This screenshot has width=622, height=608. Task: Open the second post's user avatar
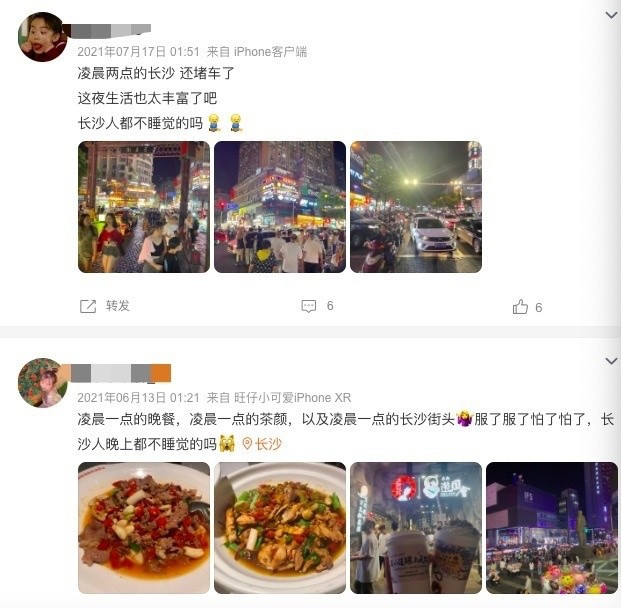point(43,383)
